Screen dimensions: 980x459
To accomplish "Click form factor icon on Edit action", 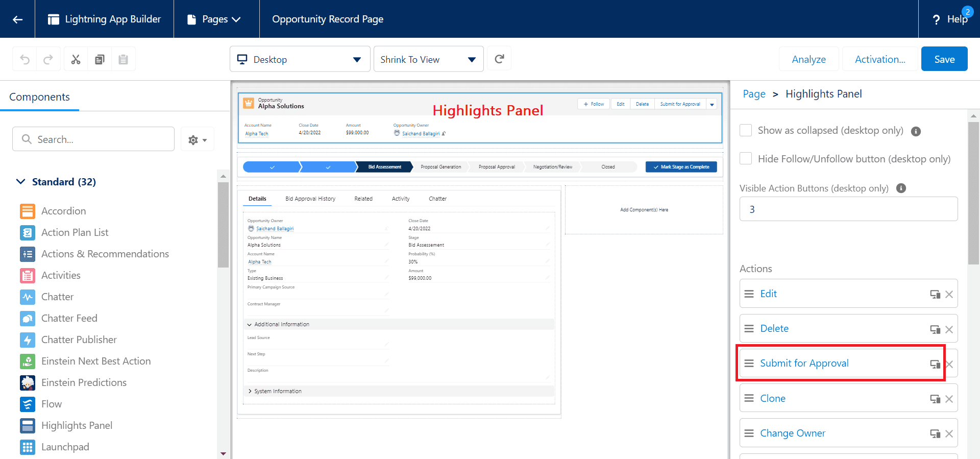I will click(x=935, y=294).
